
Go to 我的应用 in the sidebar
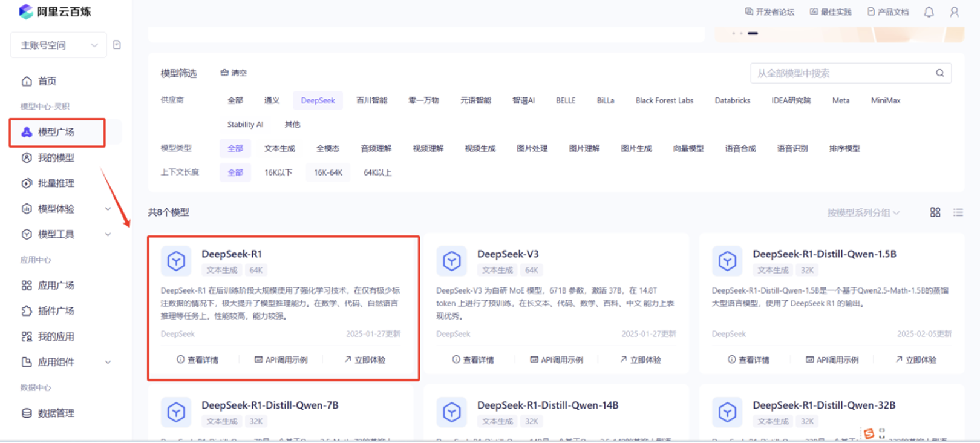56,336
